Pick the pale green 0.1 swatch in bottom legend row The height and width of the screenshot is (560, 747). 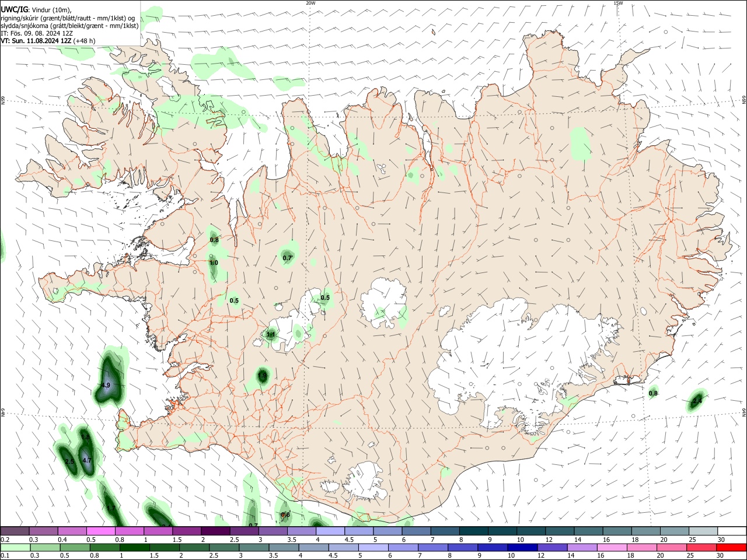tap(15, 547)
